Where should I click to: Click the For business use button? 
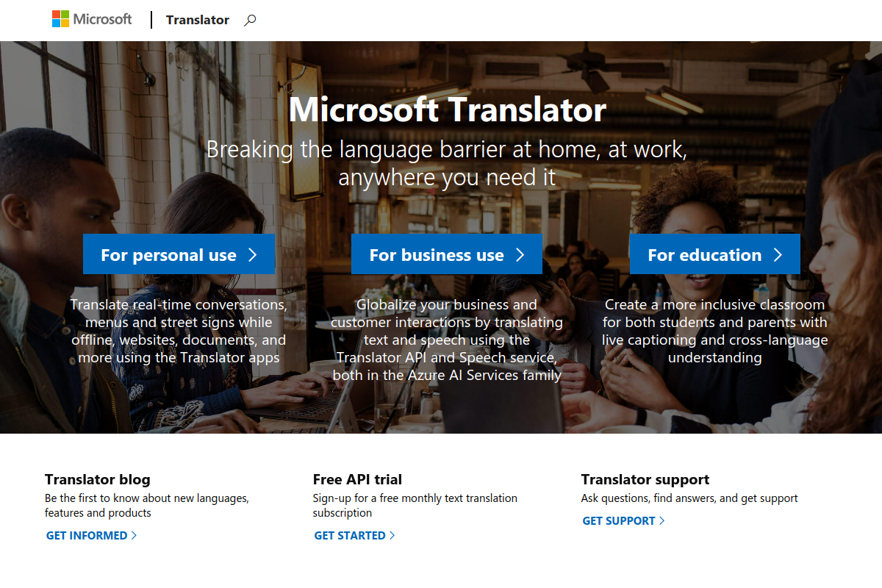coord(446,254)
